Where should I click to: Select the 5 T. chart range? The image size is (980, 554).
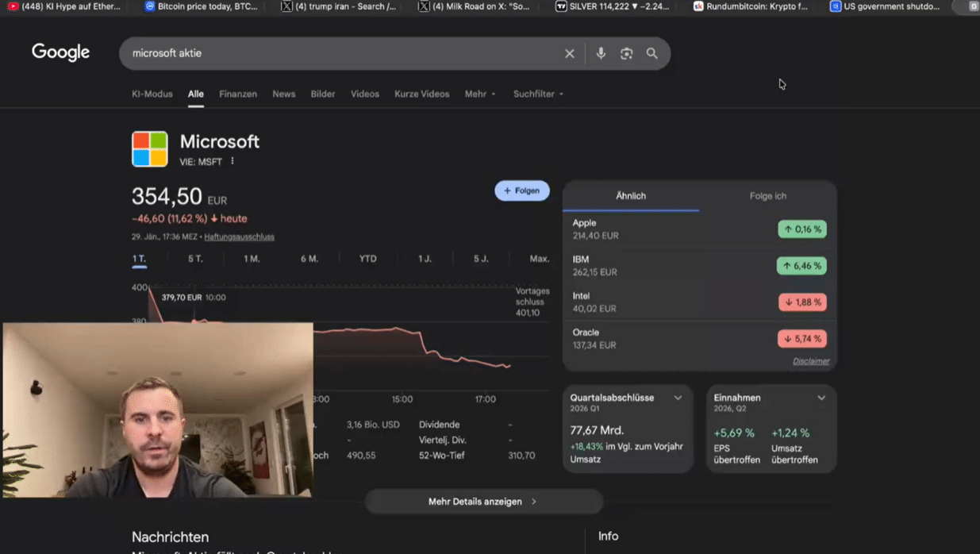tap(195, 259)
